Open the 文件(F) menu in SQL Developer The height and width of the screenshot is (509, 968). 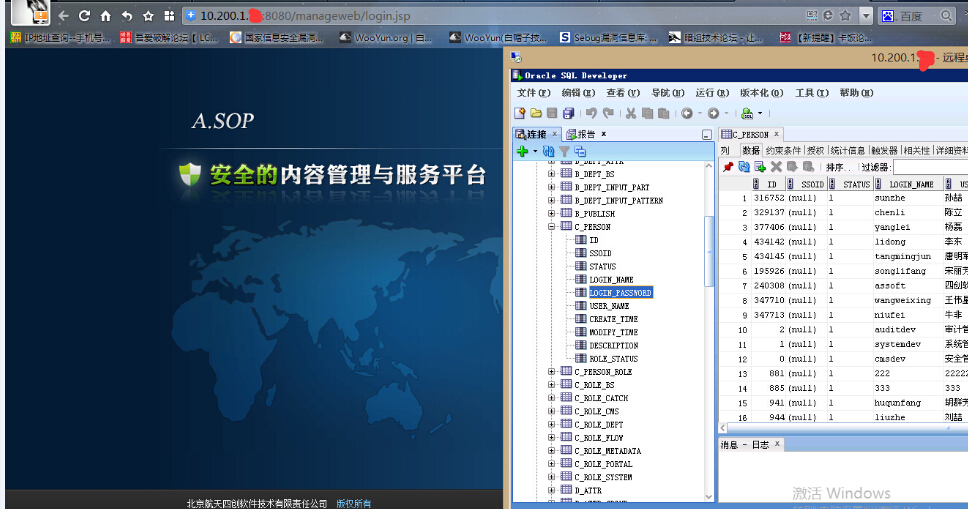click(533, 93)
